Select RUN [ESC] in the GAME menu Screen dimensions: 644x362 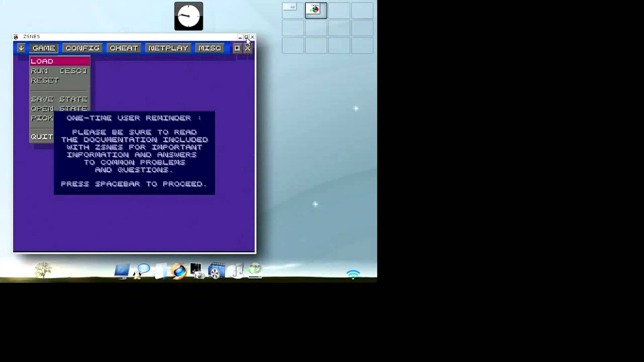[x=60, y=71]
